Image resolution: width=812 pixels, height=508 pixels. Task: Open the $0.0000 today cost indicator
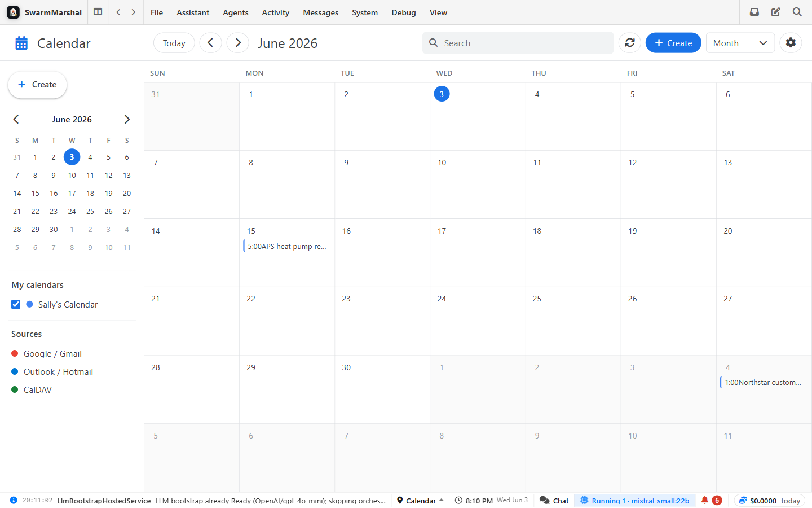point(769,500)
